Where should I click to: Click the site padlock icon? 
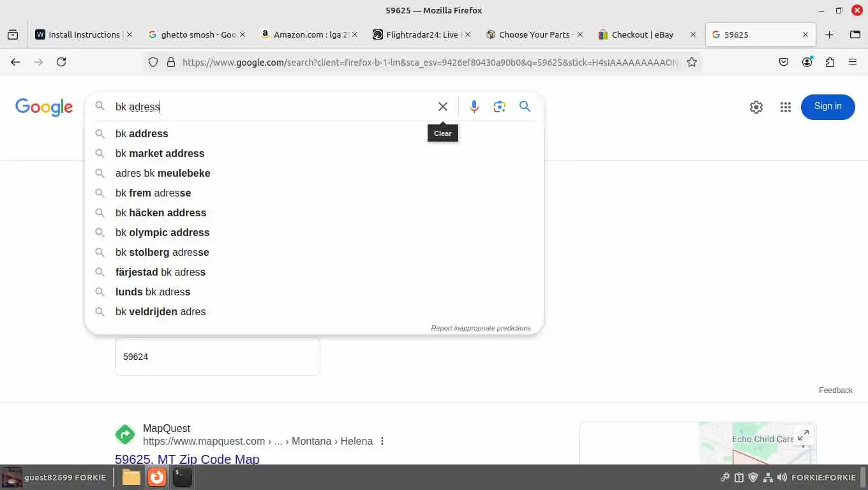tap(170, 62)
